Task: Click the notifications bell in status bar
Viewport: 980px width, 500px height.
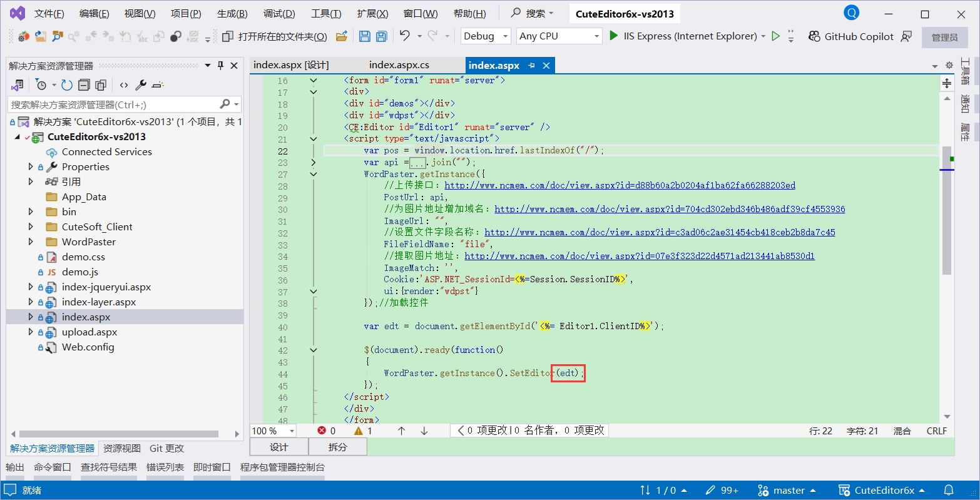Action: [949, 490]
